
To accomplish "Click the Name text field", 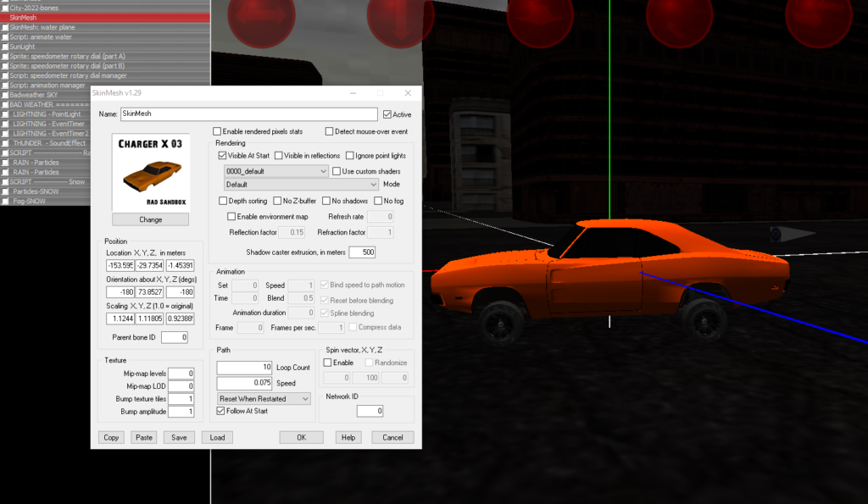I will [248, 114].
